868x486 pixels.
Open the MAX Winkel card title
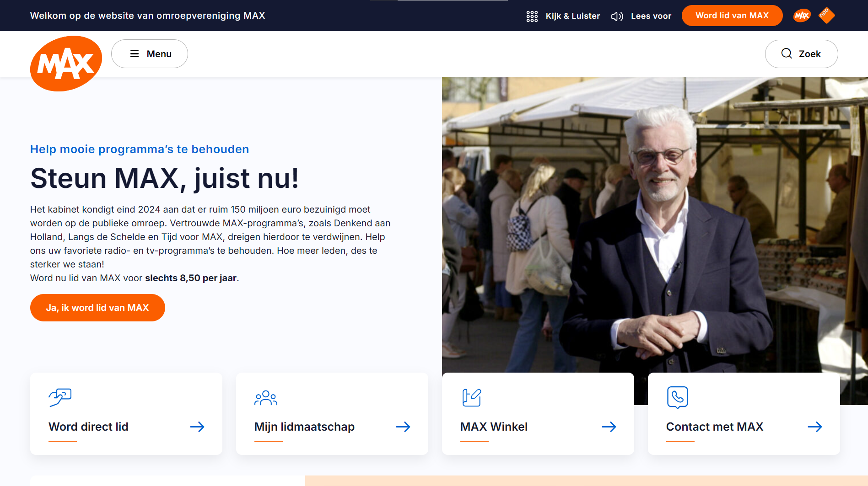[494, 427]
